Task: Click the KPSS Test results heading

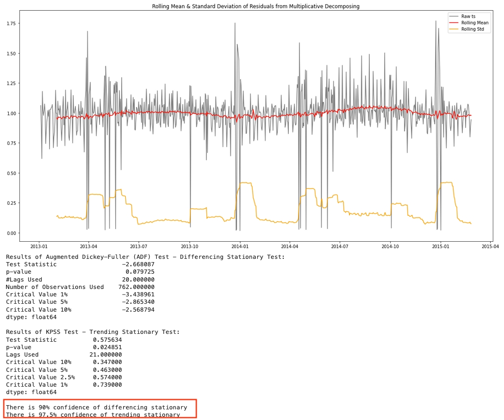Action: pos(93,332)
